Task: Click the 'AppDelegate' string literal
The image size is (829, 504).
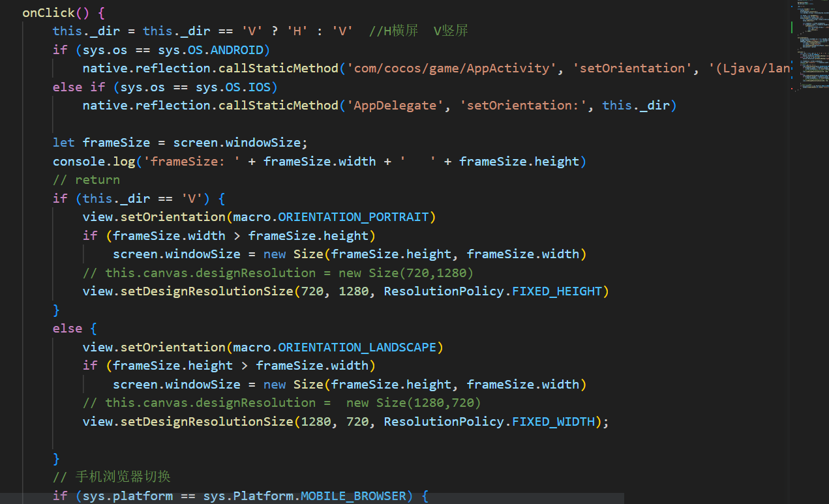Action: [x=395, y=105]
